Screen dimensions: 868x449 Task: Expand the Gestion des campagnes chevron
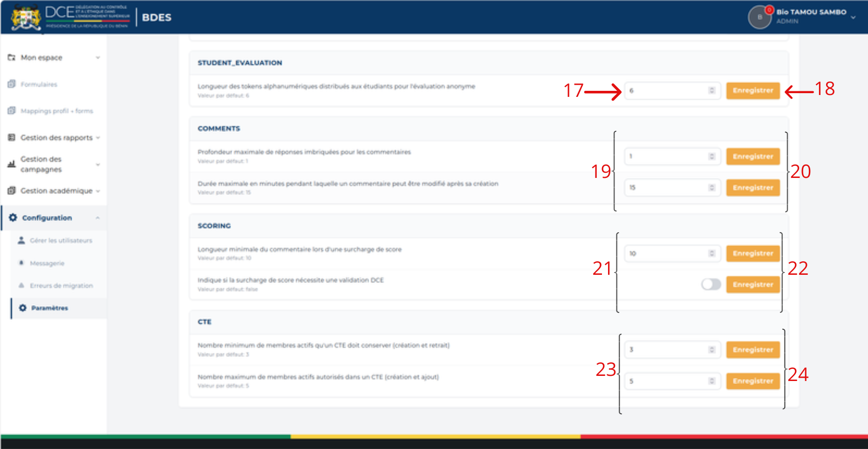click(98, 164)
